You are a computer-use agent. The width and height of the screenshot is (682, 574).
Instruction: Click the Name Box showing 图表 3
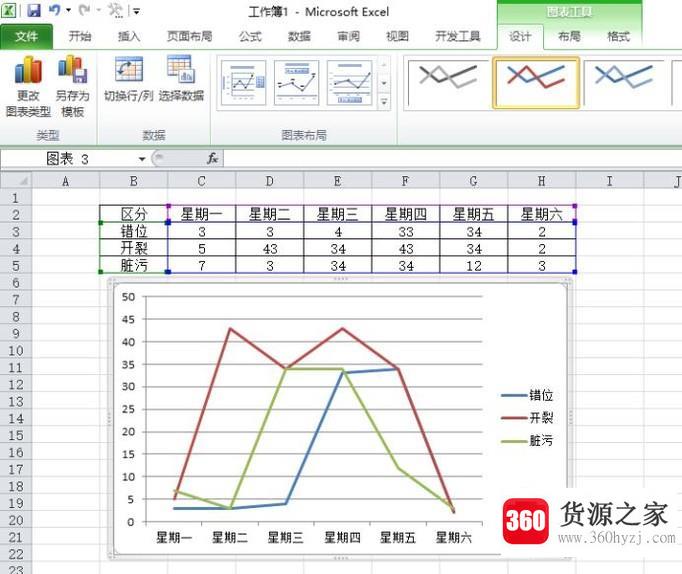[67, 159]
